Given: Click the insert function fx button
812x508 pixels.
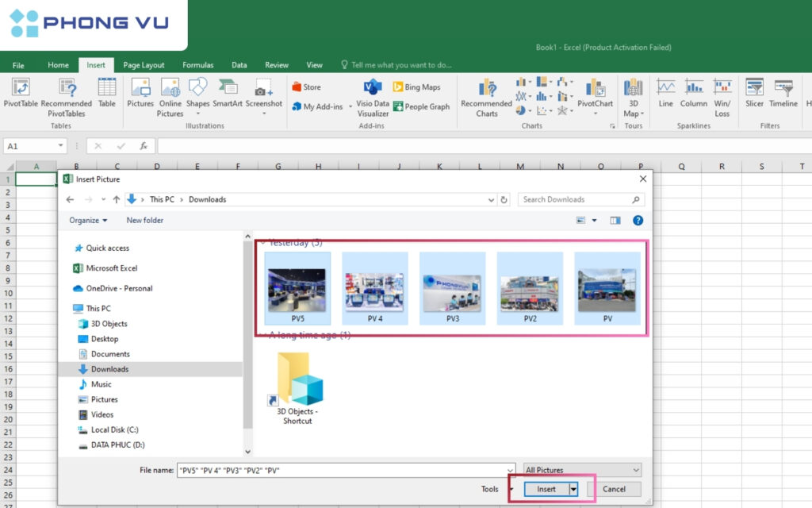Looking at the screenshot, I should [x=144, y=146].
